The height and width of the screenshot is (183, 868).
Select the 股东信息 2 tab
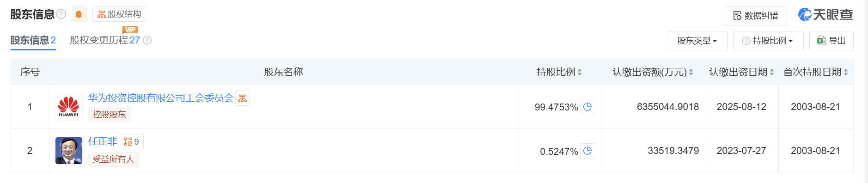pos(33,40)
